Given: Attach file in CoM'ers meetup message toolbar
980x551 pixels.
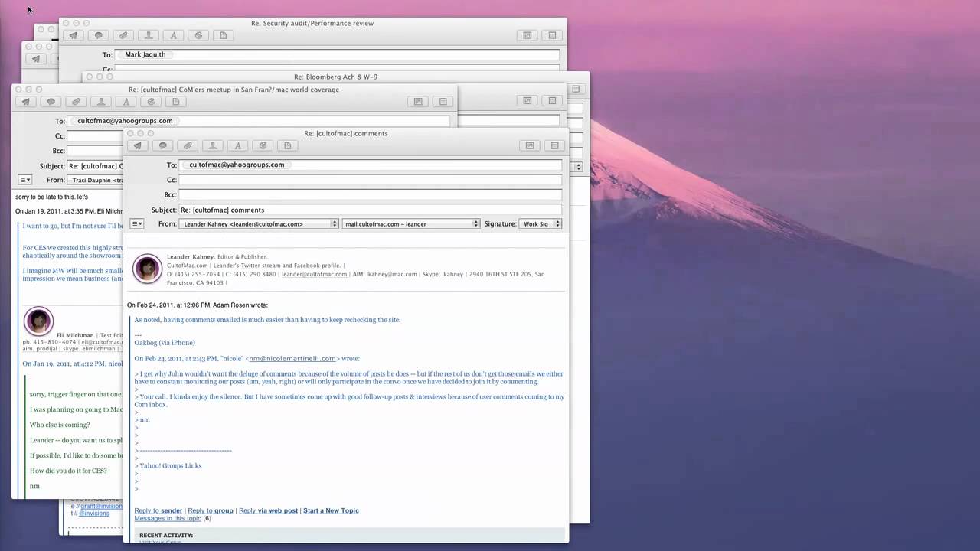Looking at the screenshot, I should point(76,102).
